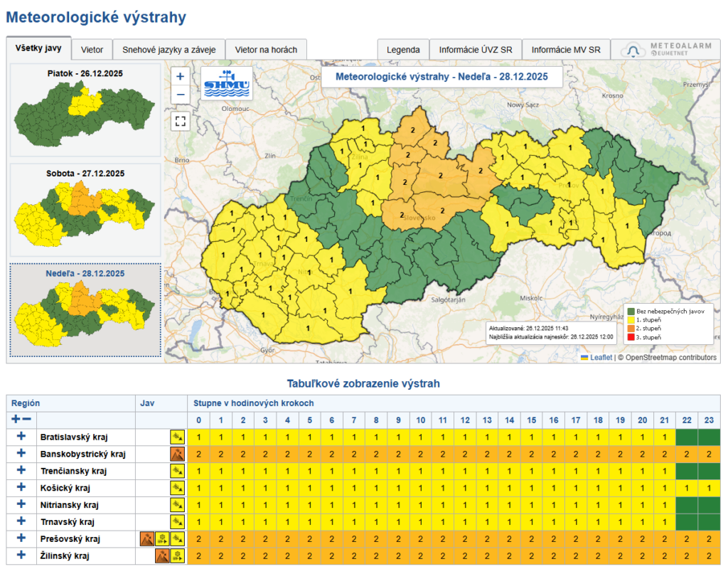Image resolution: width=728 pixels, height=574 pixels.
Task: Click the green Bez nebezpečných javov legend swatch
Action: [631, 311]
